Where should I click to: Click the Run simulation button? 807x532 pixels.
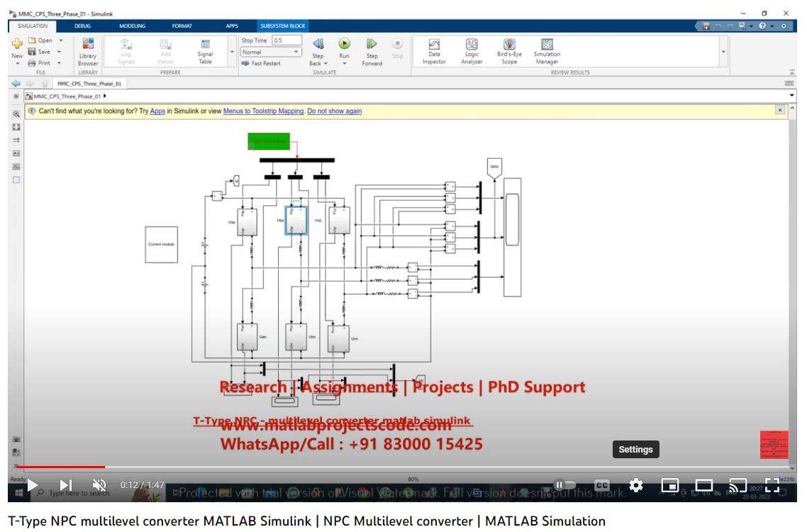pyautogui.click(x=344, y=45)
